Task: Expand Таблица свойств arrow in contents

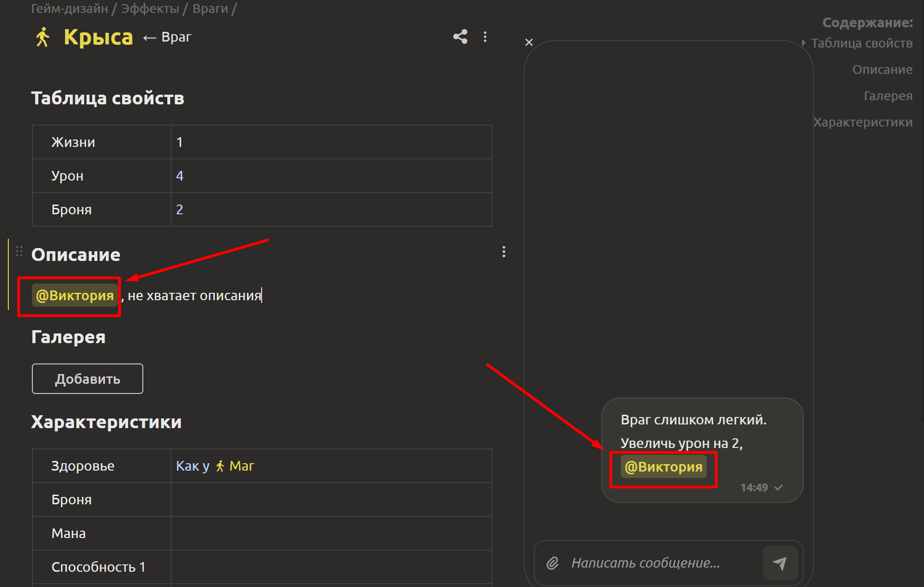Action: pyautogui.click(x=803, y=43)
